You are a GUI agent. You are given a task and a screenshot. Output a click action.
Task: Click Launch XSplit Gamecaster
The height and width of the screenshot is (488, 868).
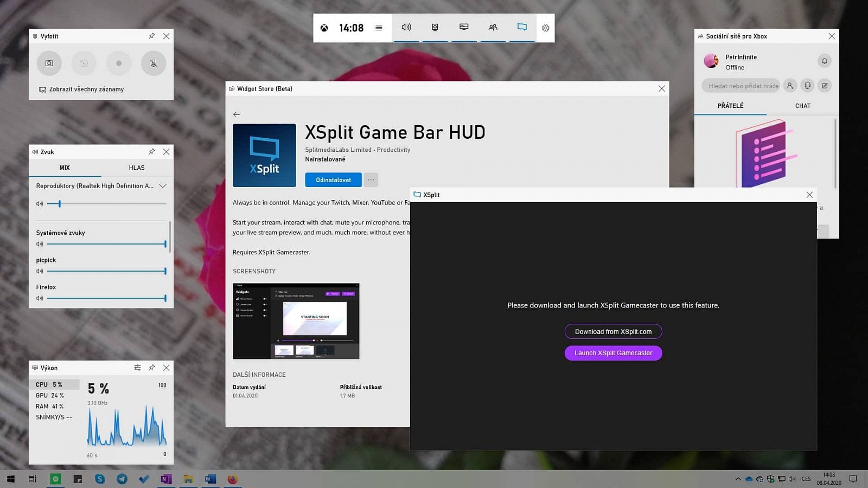pyautogui.click(x=613, y=353)
